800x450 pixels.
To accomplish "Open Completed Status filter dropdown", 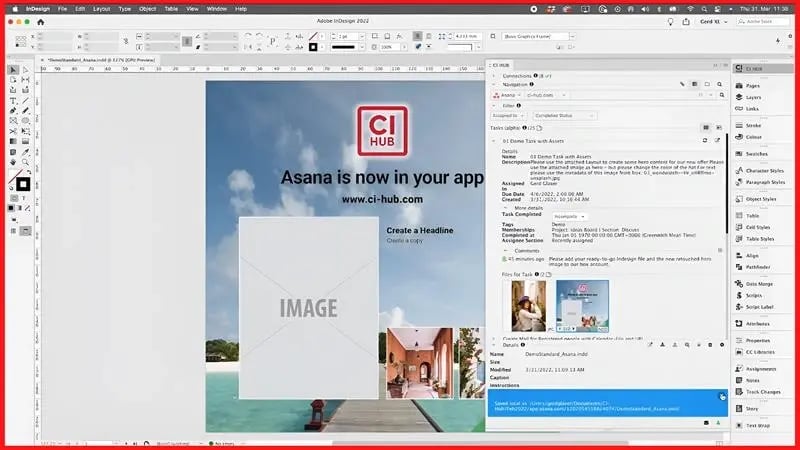I will 564,116.
